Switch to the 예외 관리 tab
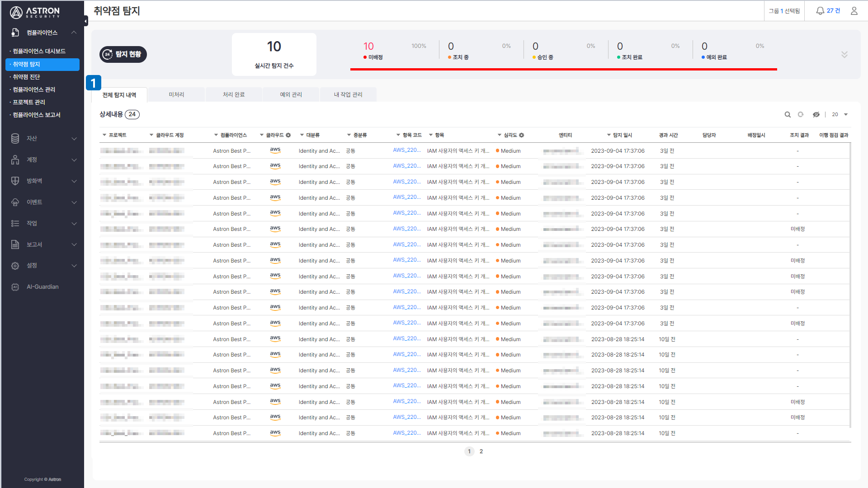The image size is (868, 488). (291, 94)
